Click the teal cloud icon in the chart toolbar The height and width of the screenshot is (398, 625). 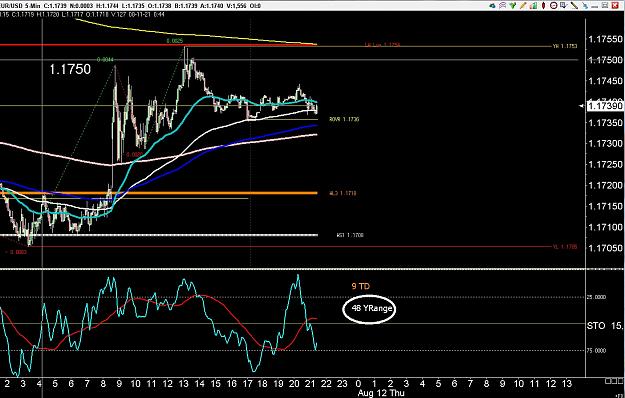point(492,6)
